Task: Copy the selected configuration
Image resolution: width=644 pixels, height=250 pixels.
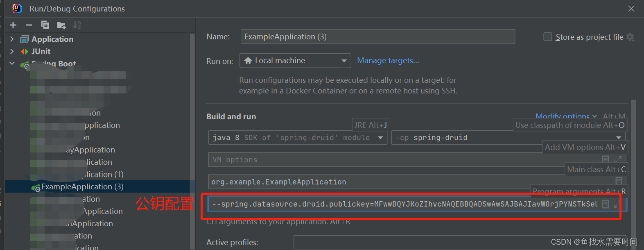Action: [x=45, y=25]
